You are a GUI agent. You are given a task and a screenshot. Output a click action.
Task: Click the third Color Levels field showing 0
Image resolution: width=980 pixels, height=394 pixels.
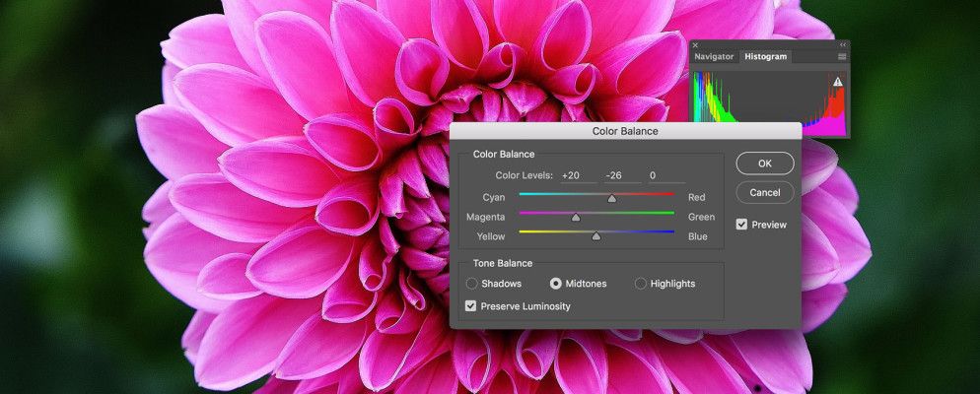(666, 176)
